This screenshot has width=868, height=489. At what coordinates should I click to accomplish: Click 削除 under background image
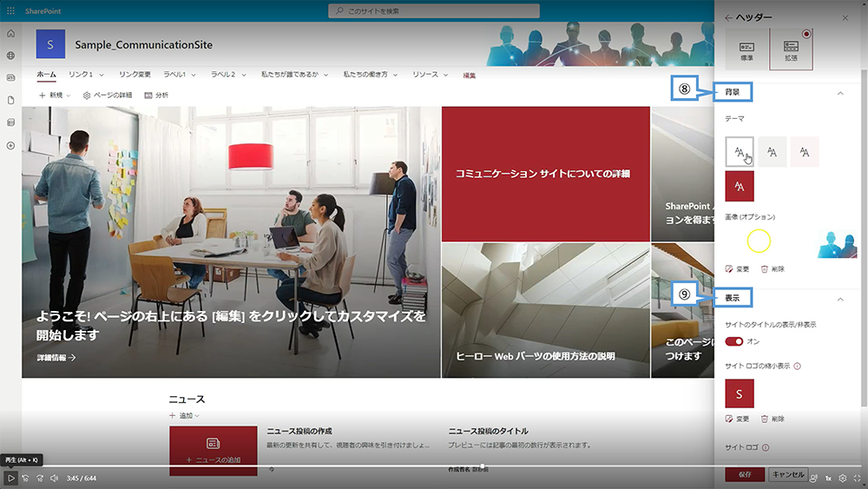click(x=773, y=269)
